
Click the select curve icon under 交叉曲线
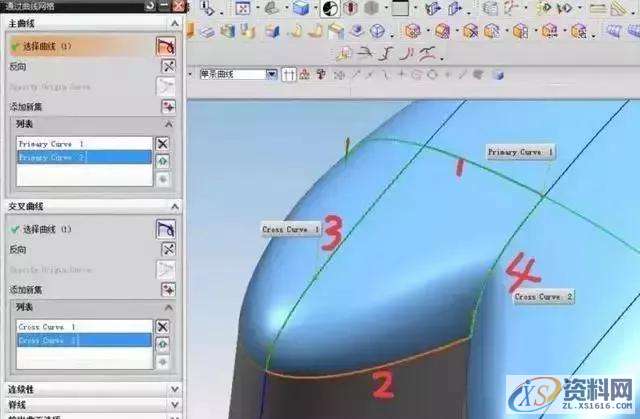coord(166,229)
